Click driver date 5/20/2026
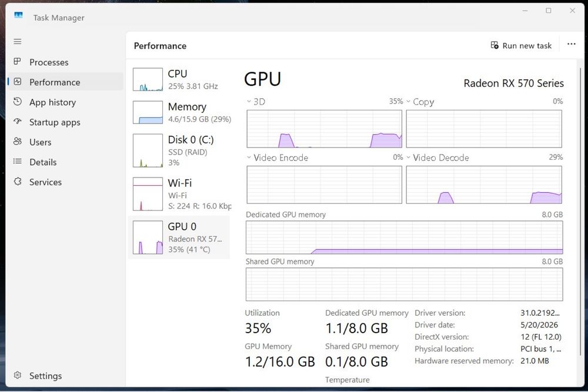 pos(539,325)
